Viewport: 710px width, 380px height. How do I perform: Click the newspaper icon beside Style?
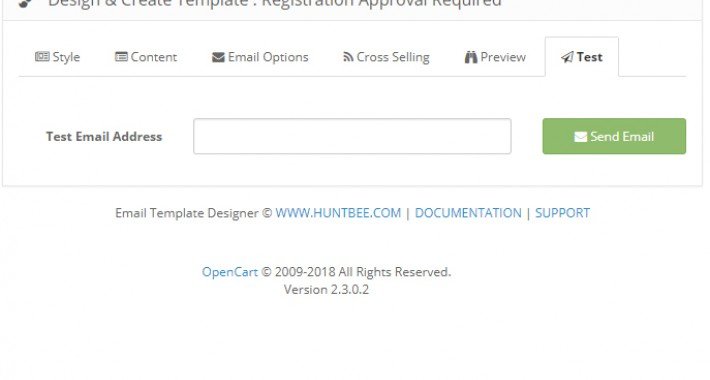[42, 57]
